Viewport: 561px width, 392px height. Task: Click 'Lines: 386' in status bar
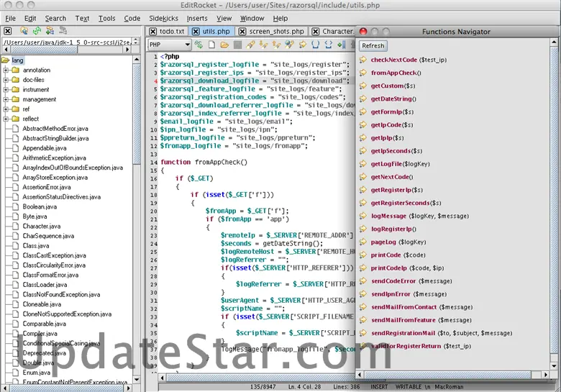347,387
